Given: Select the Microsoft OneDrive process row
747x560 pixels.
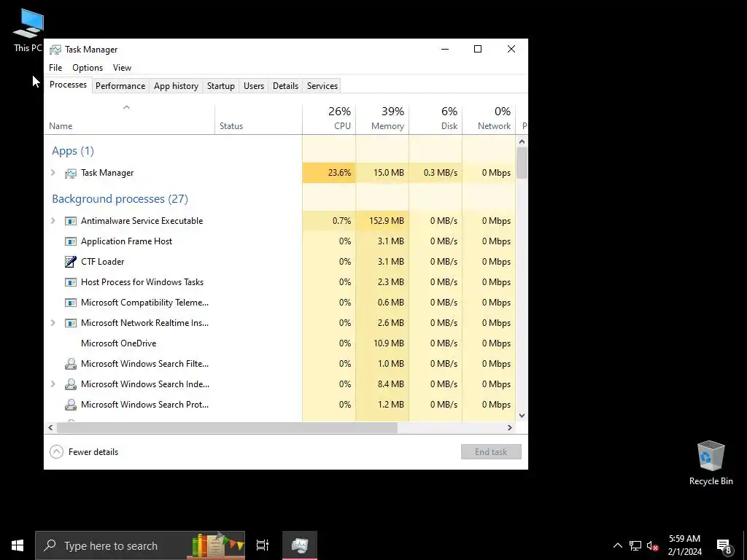Looking at the screenshot, I should coord(280,343).
